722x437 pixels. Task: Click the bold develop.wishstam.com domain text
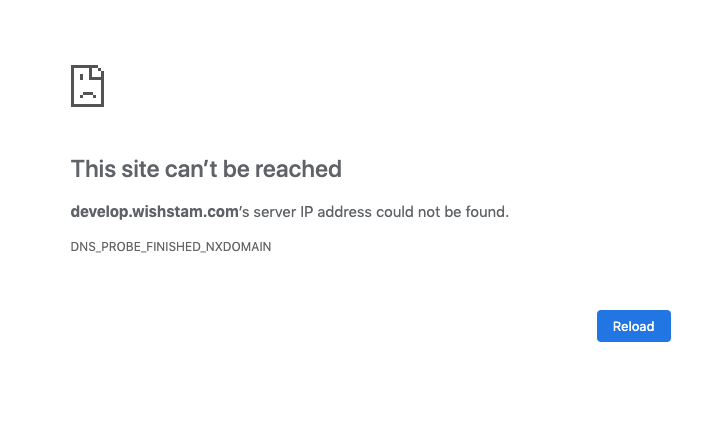click(154, 212)
